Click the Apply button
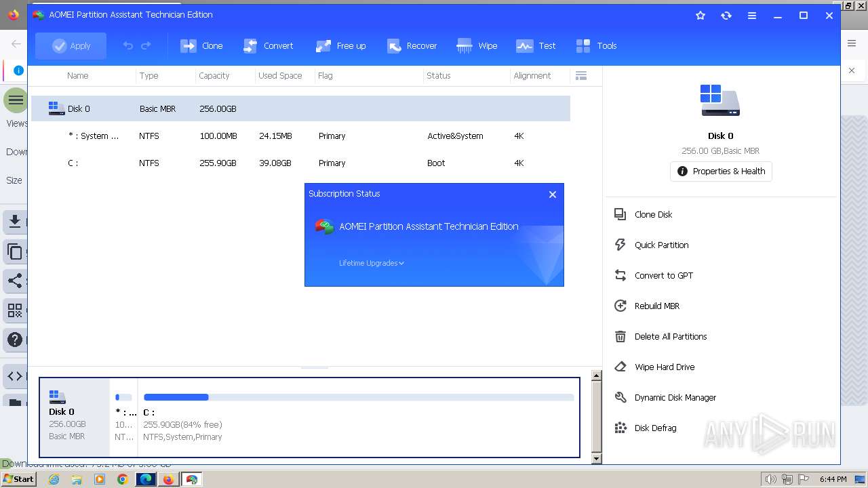The height and width of the screenshot is (488, 868). (71, 45)
